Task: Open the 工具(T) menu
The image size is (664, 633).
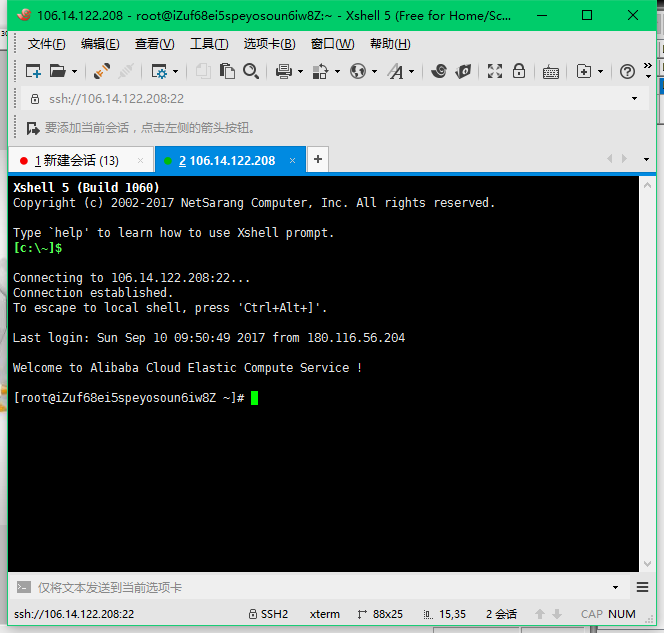Action: point(209,44)
